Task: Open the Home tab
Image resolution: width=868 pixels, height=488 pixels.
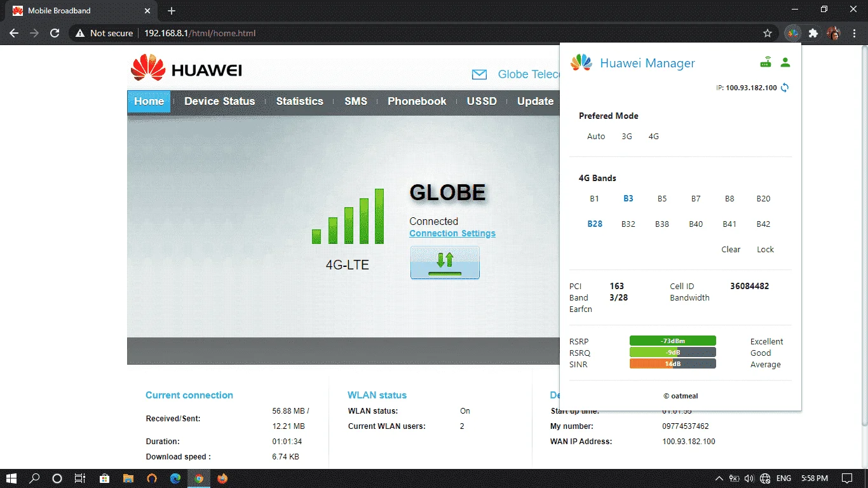Action: coord(149,101)
